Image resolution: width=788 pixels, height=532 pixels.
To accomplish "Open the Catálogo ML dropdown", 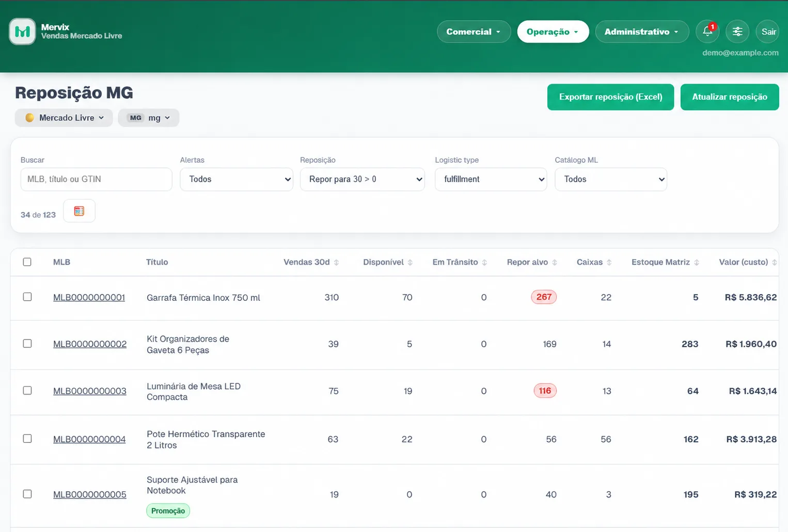I will pos(611,179).
